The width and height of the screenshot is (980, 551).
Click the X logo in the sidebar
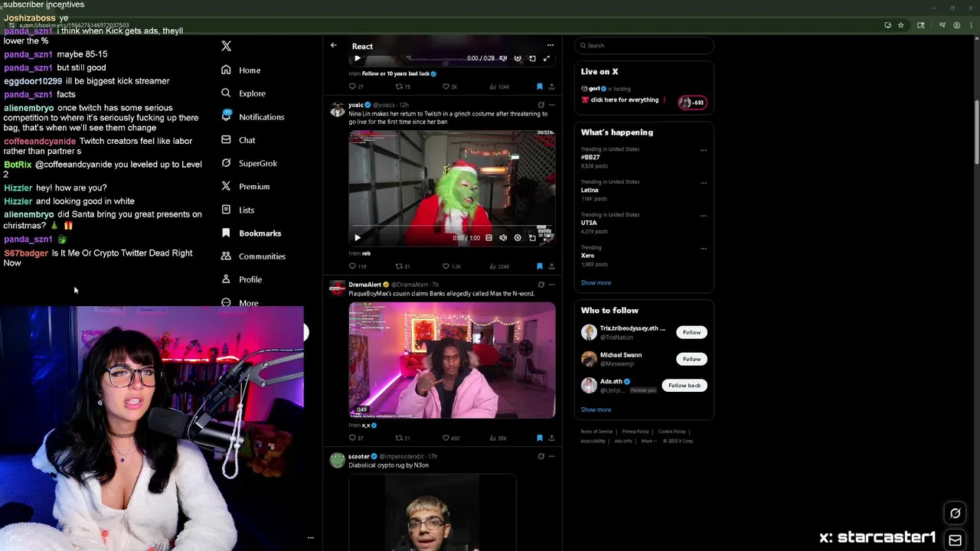[226, 46]
